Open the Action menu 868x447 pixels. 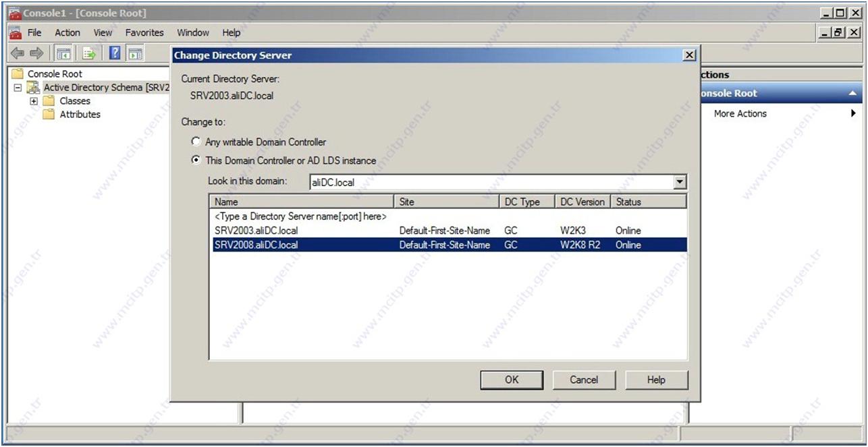click(67, 32)
